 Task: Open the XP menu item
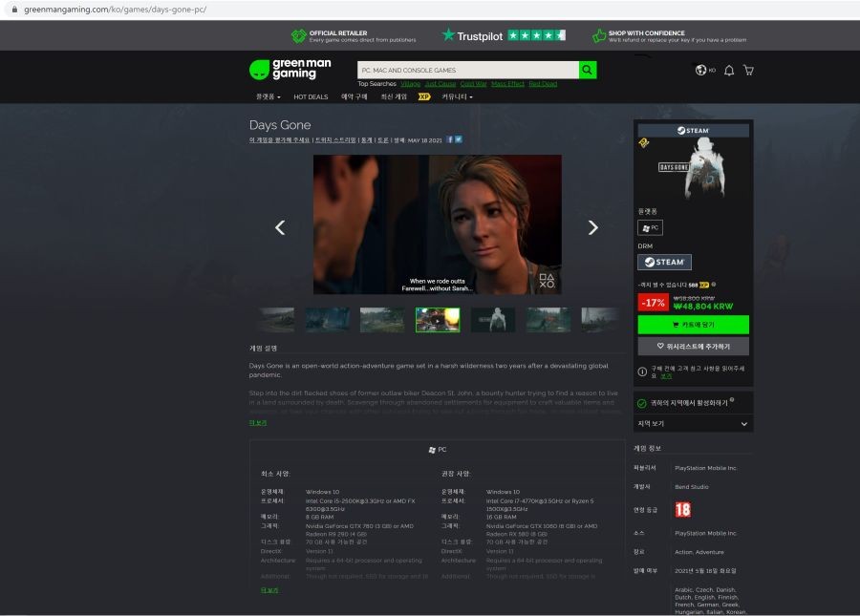pos(424,97)
